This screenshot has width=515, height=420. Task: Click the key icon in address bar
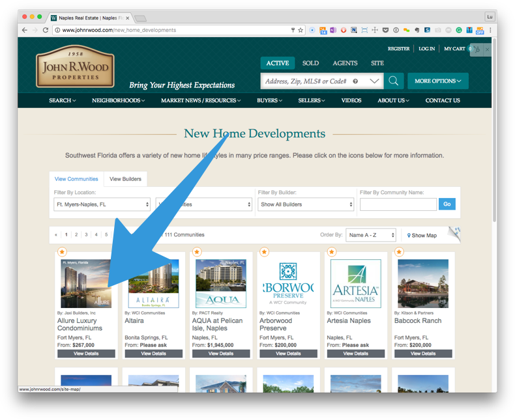[293, 30]
